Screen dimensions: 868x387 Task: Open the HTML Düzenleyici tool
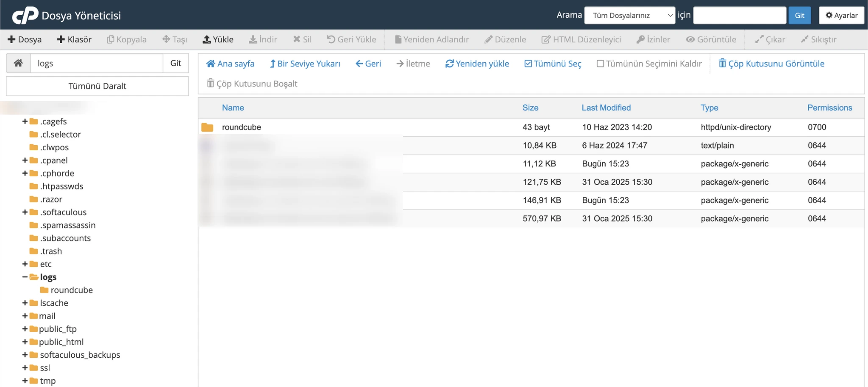pyautogui.click(x=581, y=39)
